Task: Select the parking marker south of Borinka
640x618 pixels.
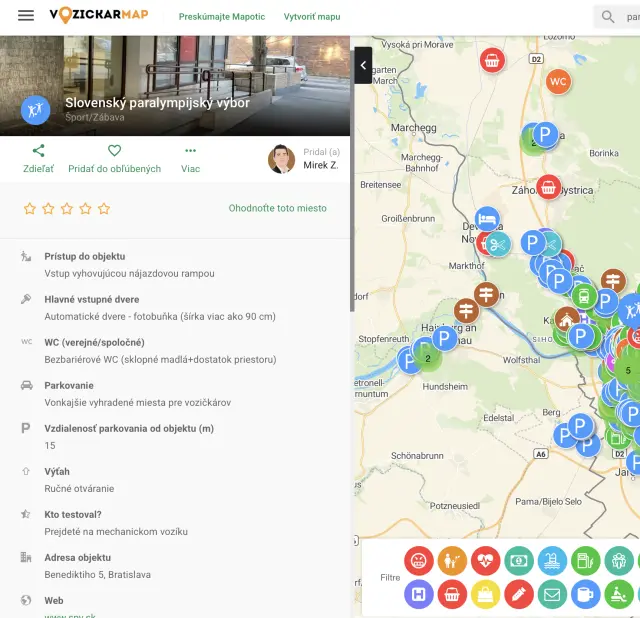Action: (x=545, y=134)
